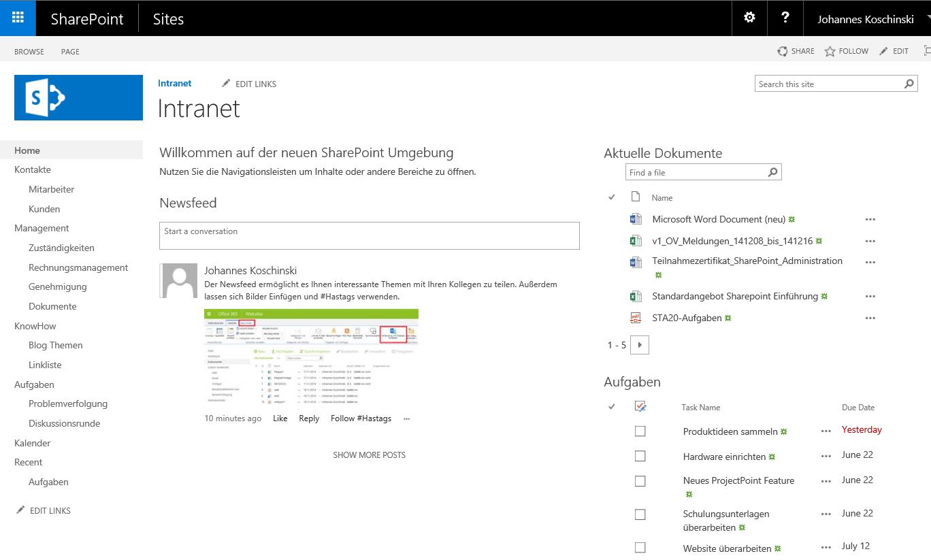931x560 pixels.
Task: Open ellipsis menu for Schulungsunterlagen überarbeiten task
Action: click(826, 515)
